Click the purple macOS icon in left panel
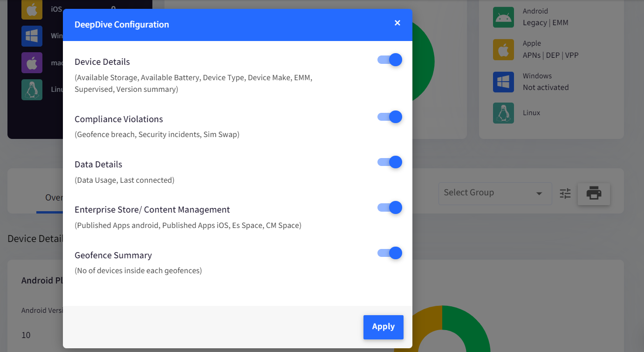The height and width of the screenshot is (352, 644). click(32, 62)
